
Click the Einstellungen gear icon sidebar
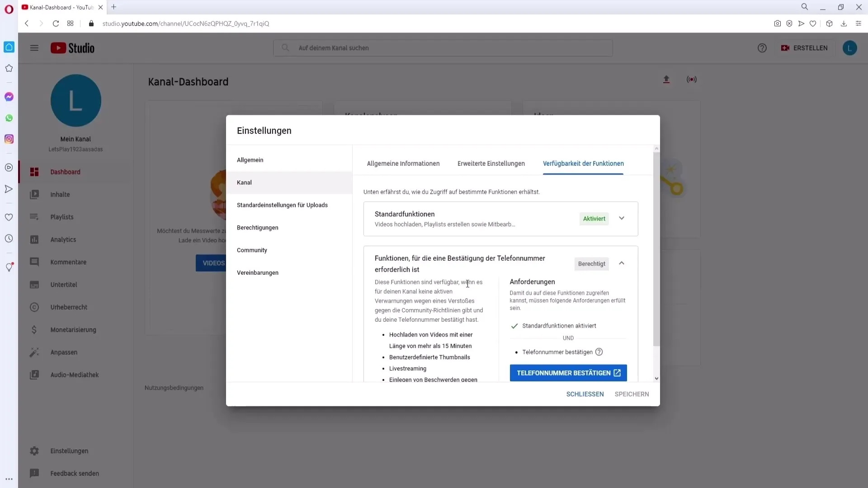click(33, 450)
